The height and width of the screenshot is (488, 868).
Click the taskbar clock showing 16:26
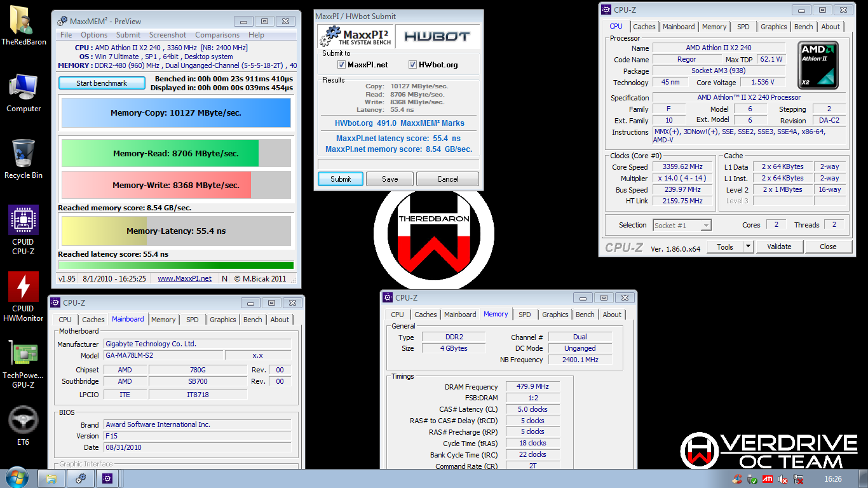[x=832, y=479]
